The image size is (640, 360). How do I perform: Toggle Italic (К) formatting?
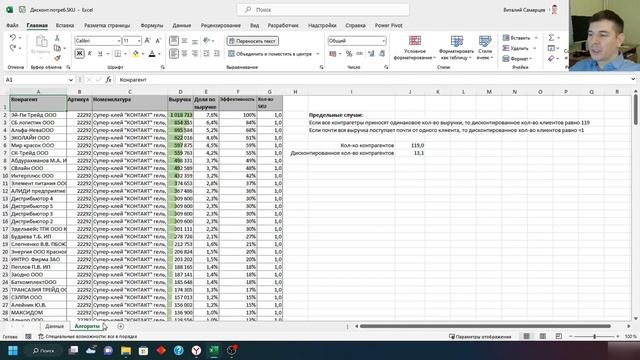click(90, 53)
